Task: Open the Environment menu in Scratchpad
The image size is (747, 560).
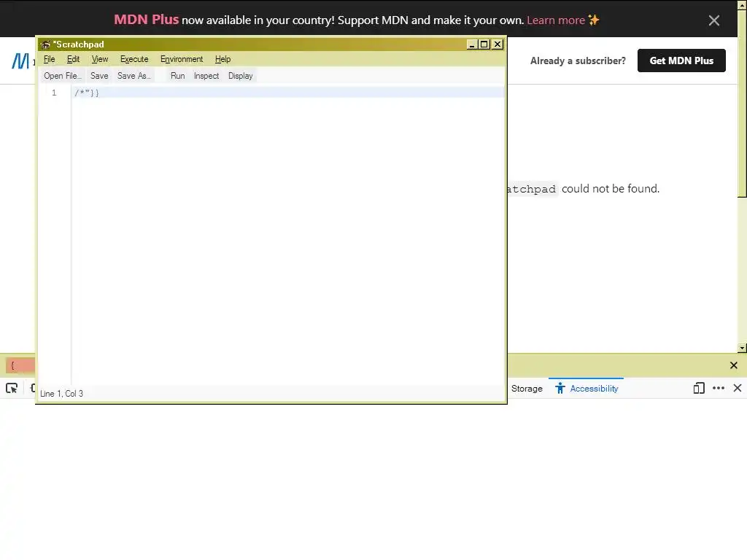Action: [x=182, y=59]
